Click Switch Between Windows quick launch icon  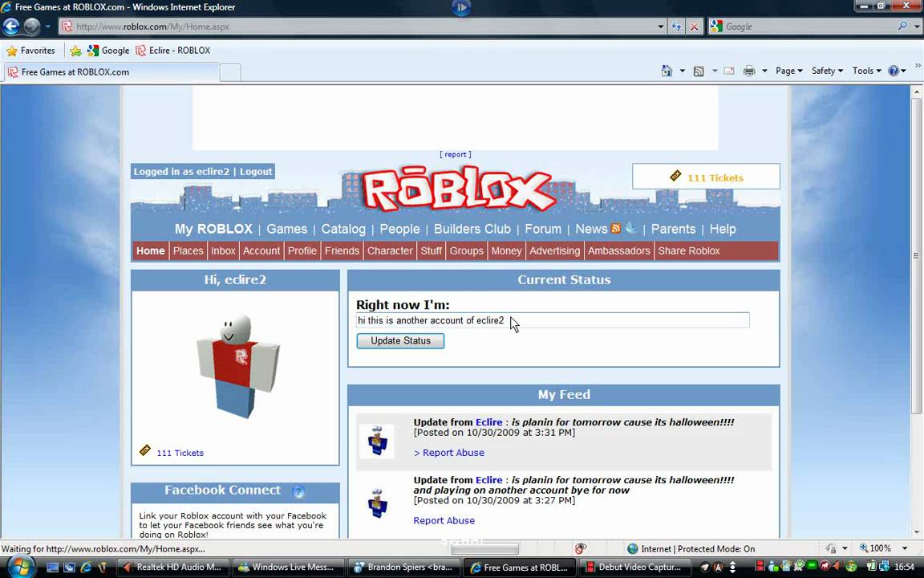coord(69,568)
